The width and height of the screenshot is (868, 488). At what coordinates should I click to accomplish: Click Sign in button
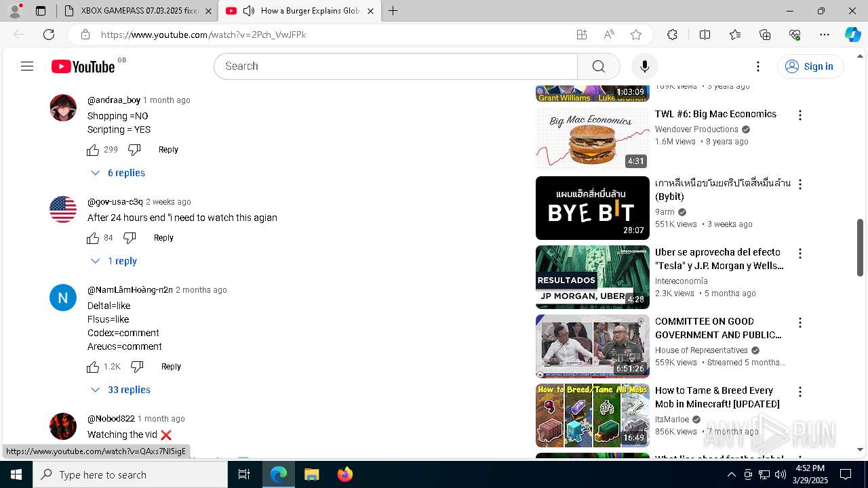tap(810, 66)
